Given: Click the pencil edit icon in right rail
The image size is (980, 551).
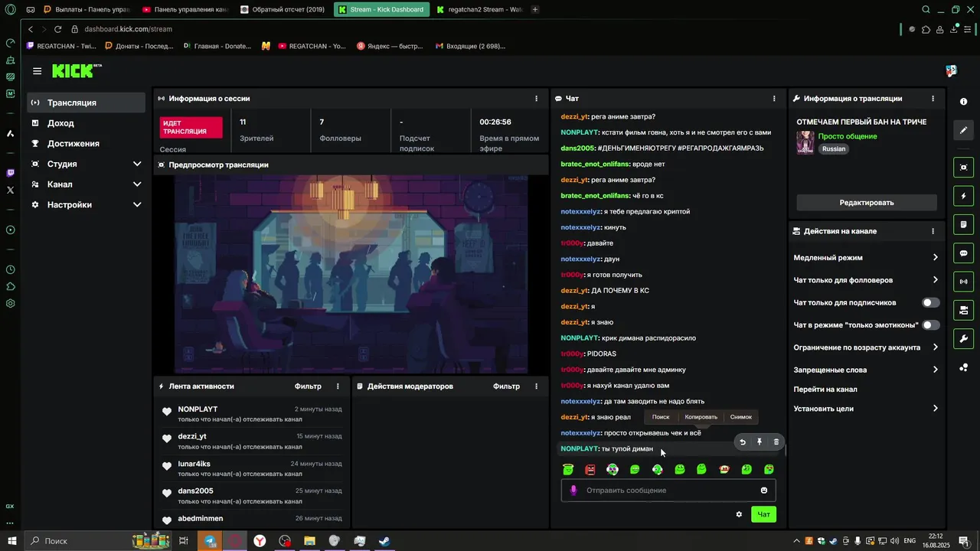Looking at the screenshot, I should click(x=963, y=130).
